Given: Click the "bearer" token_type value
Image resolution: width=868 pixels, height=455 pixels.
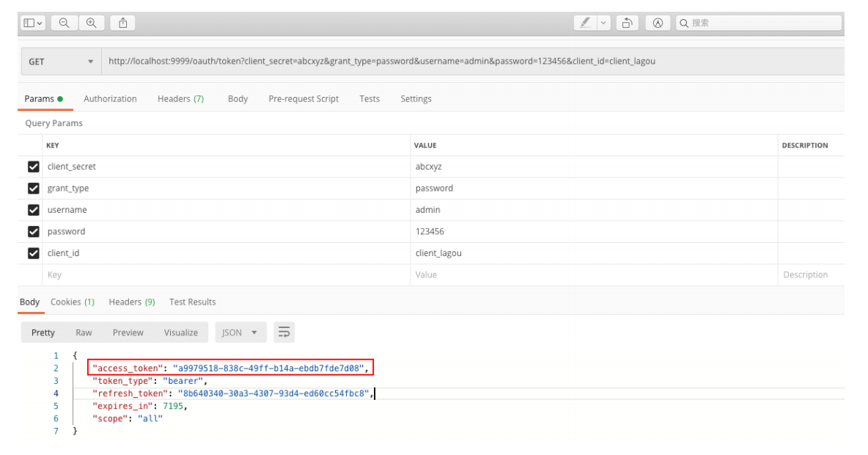Looking at the screenshot, I should [x=183, y=381].
